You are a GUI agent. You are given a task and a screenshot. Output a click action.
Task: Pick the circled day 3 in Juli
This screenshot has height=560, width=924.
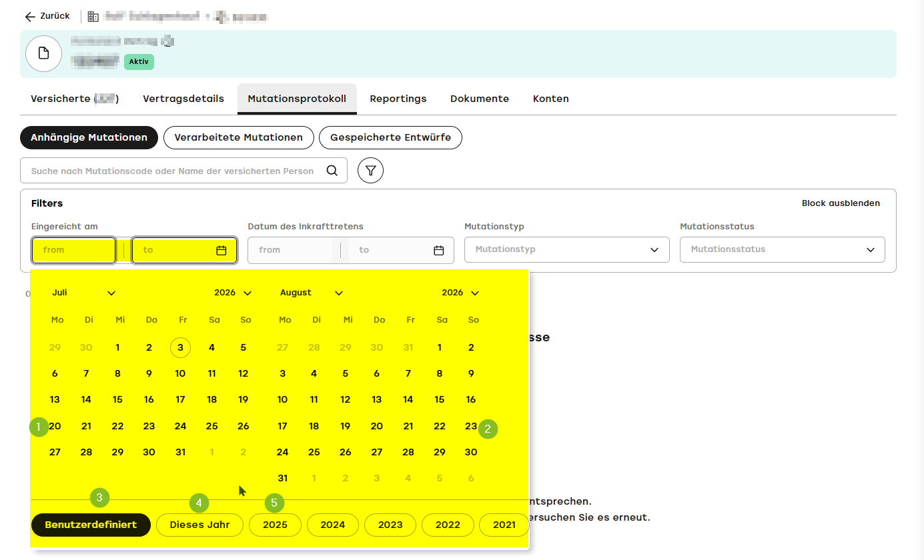pos(180,347)
